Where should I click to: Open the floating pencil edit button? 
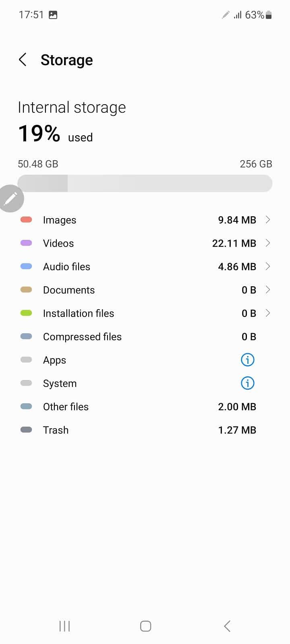(x=11, y=198)
